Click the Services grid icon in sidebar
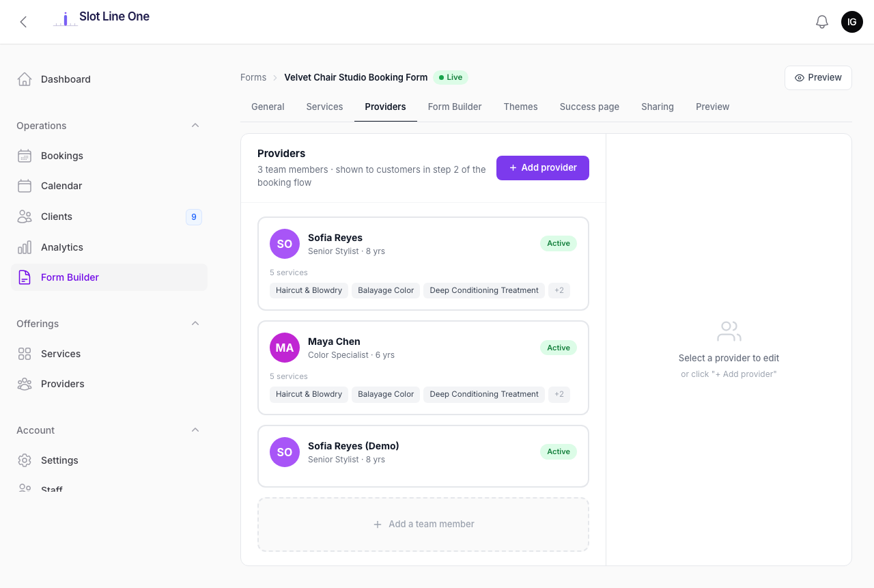 (x=25, y=354)
